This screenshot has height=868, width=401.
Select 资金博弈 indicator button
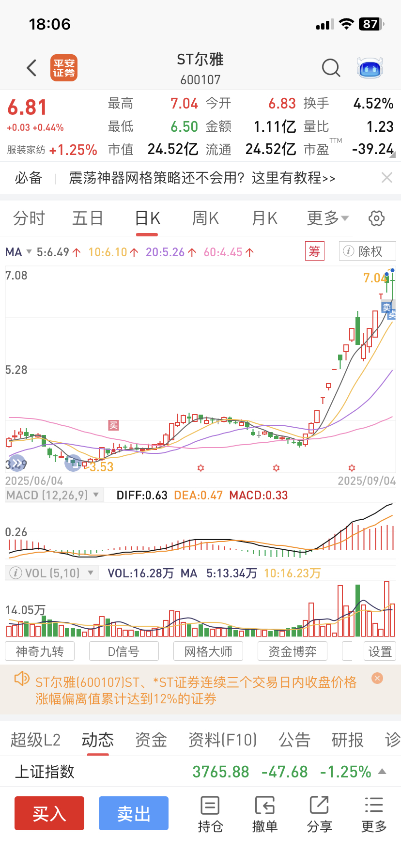tap(293, 651)
